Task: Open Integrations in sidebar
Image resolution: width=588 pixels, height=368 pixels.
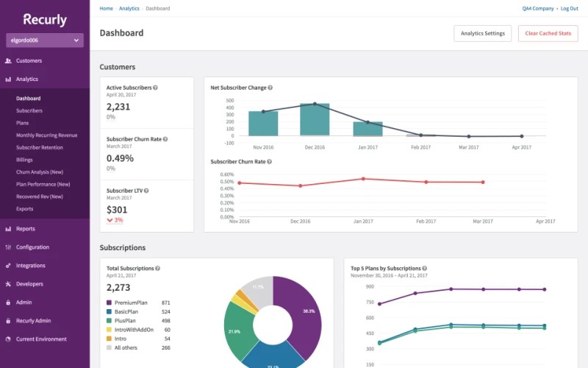Action: pos(31,266)
